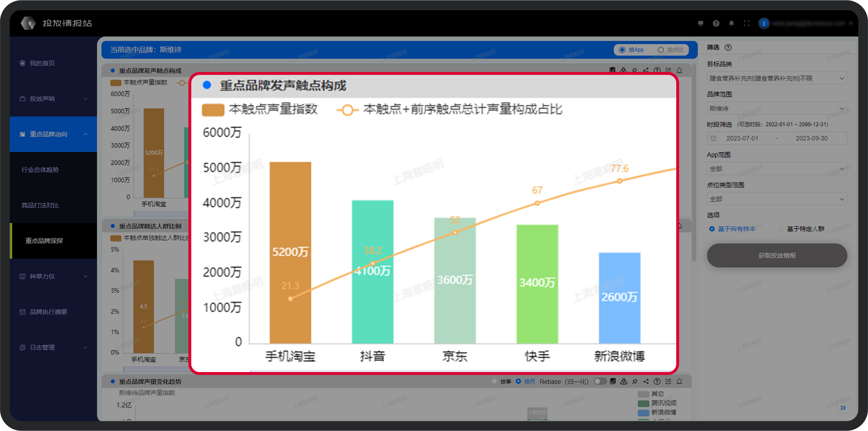Image resolution: width=868 pixels, height=431 pixels.
Task: Edit the 重点品牌声量变化趋势 panel
Action: (668, 381)
